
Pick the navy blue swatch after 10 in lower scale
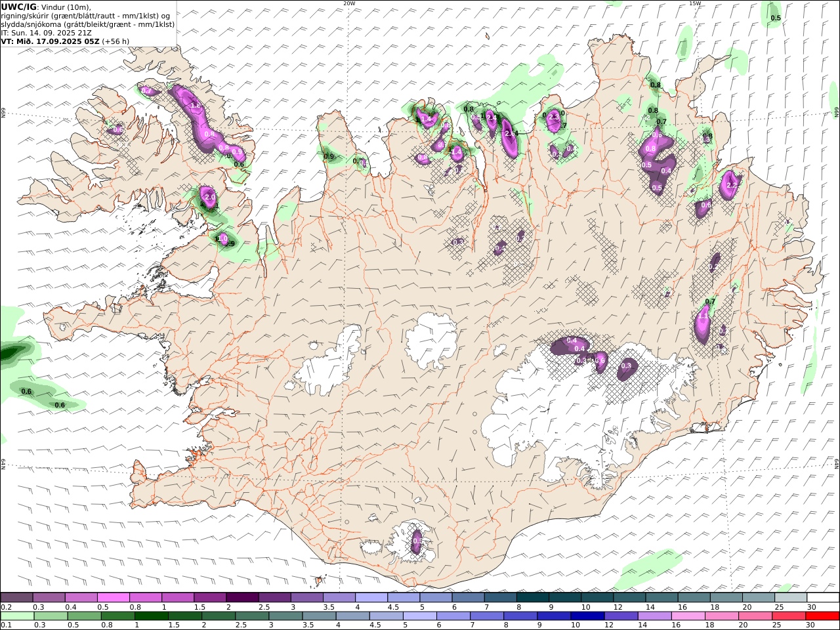[x=588, y=616]
